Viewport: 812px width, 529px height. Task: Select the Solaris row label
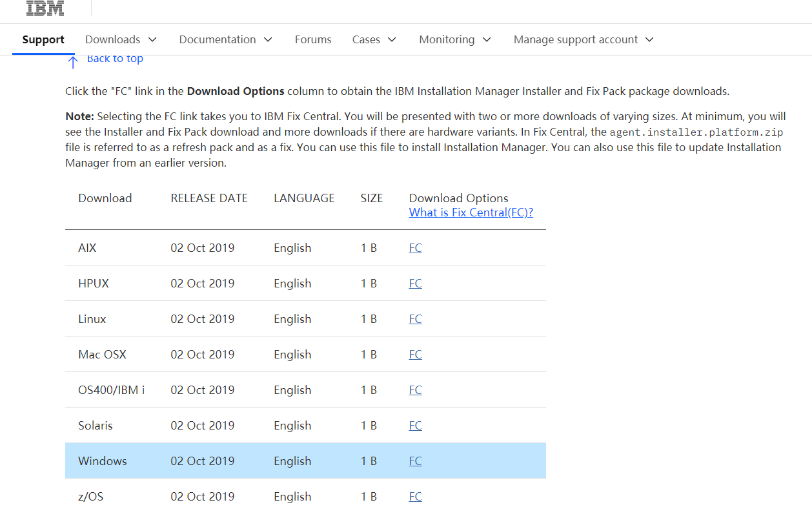click(x=96, y=426)
